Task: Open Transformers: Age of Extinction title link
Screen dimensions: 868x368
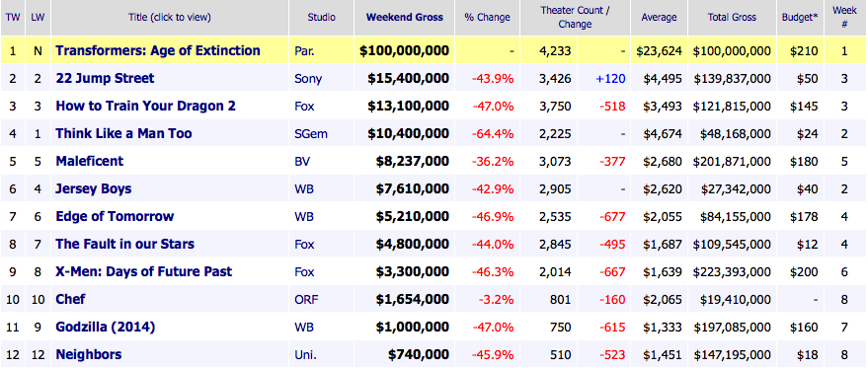Action: (x=158, y=51)
